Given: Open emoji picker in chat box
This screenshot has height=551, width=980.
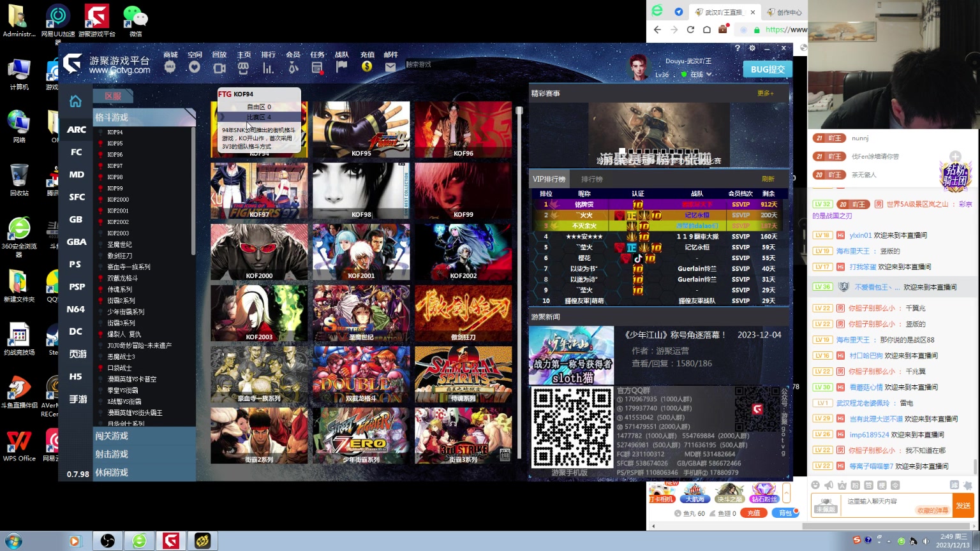Looking at the screenshot, I should [x=815, y=485].
